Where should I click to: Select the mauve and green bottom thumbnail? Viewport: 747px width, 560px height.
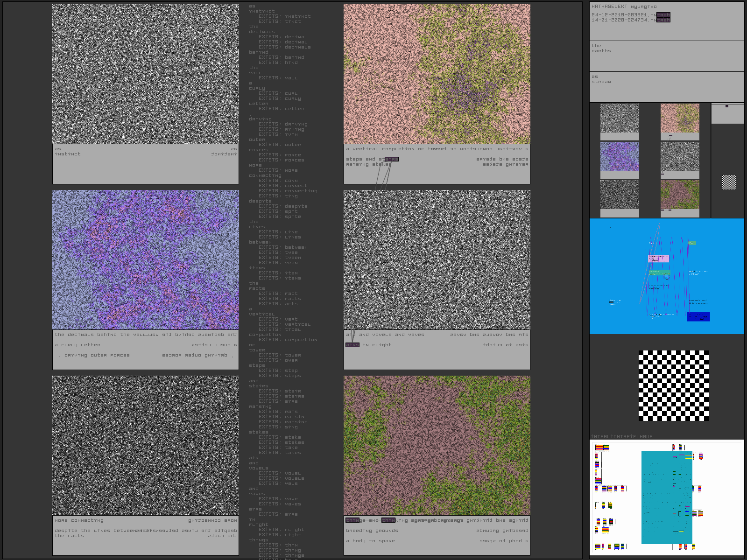680,195
